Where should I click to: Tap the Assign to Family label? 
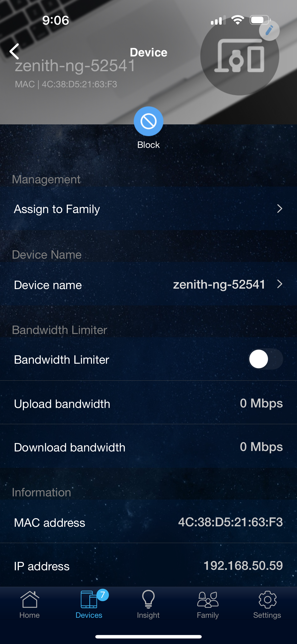tap(57, 209)
